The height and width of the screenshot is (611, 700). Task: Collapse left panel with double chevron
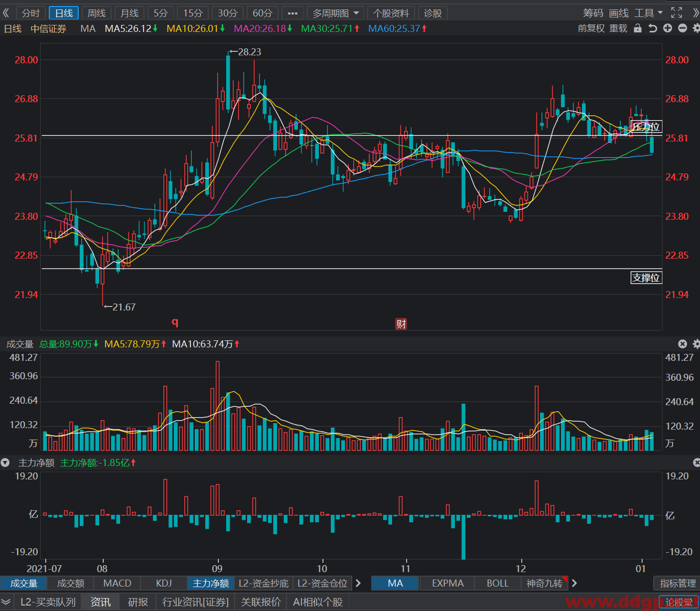pyautogui.click(x=6, y=13)
